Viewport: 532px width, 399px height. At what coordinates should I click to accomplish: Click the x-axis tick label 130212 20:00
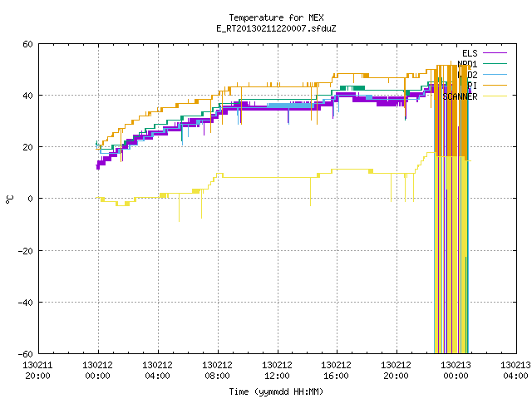click(396, 371)
